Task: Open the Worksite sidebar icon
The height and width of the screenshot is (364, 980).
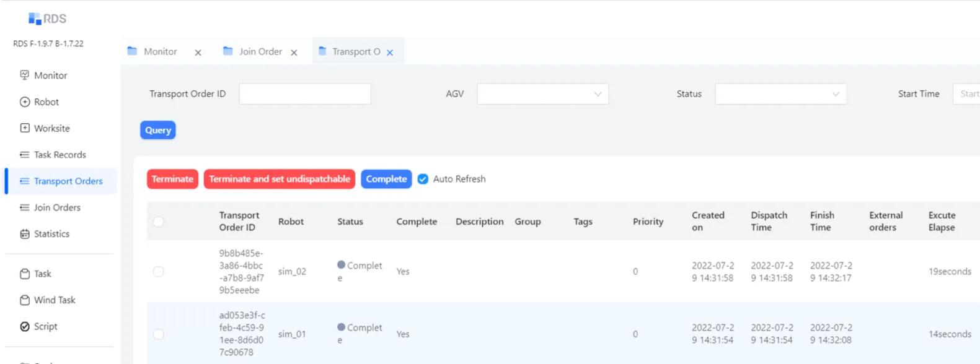Action: pyautogui.click(x=25, y=128)
